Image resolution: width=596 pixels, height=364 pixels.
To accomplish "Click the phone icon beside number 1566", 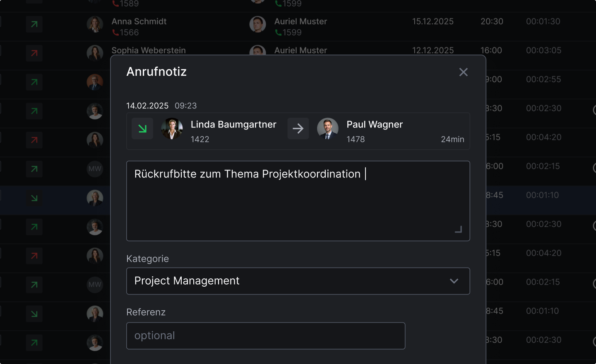I will [115, 33].
